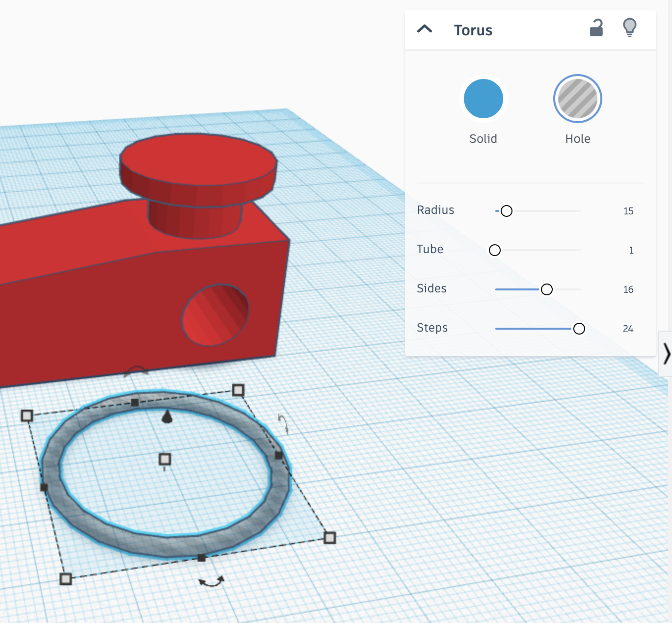Image resolution: width=672 pixels, height=623 pixels.
Task: Click the Solid label
Action: [484, 139]
